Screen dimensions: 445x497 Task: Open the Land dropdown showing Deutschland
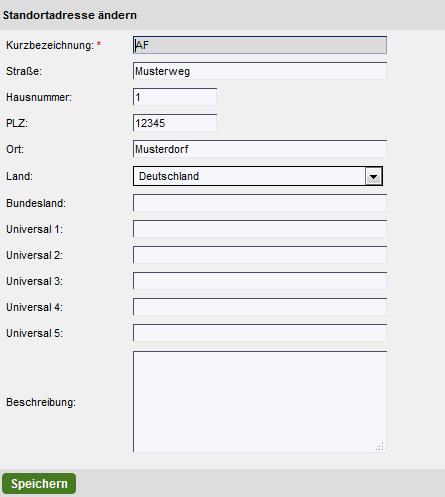(258, 176)
